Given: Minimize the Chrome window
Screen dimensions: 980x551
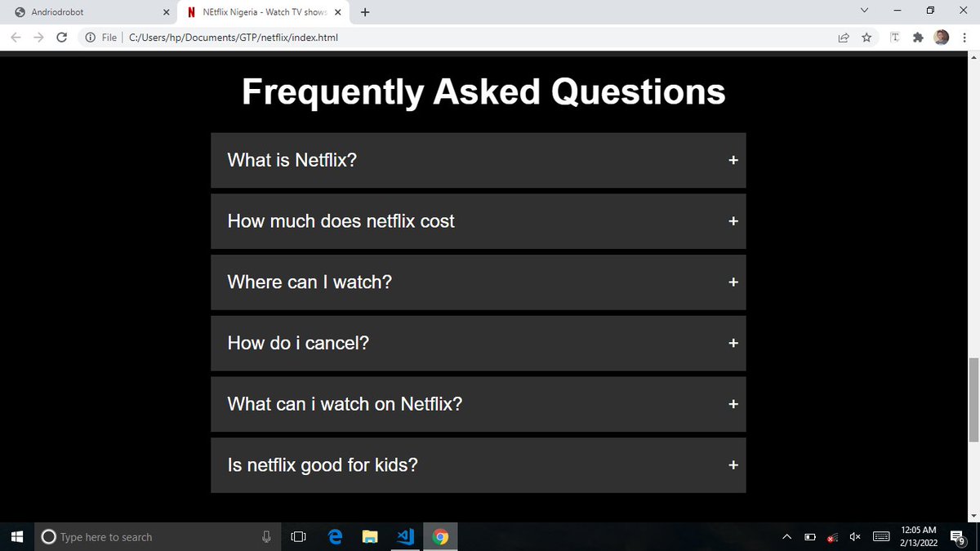Looking at the screenshot, I should click(x=898, y=11).
